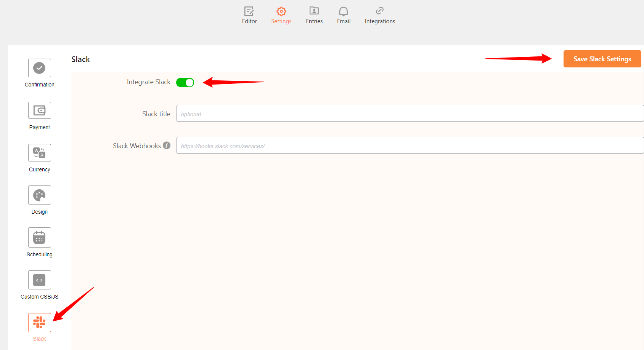Screen dimensions: 644x350
Task: Open the Editor tab icon
Action: (x=249, y=11)
